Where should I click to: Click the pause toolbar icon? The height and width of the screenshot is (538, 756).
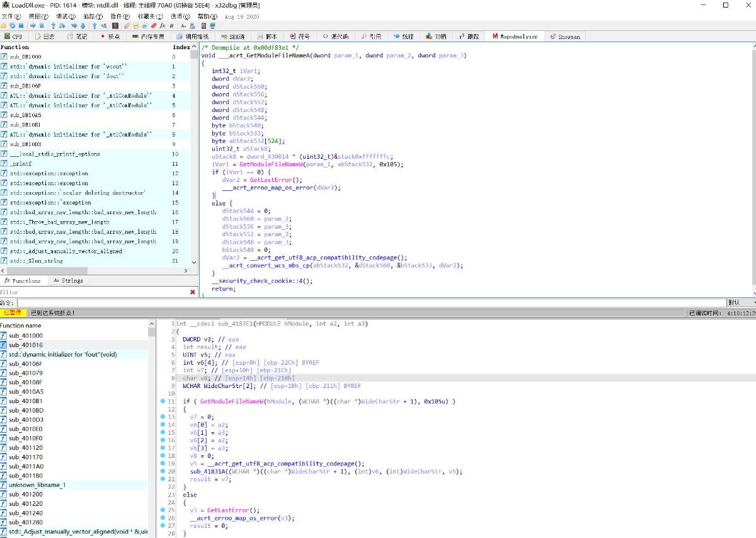(42, 26)
